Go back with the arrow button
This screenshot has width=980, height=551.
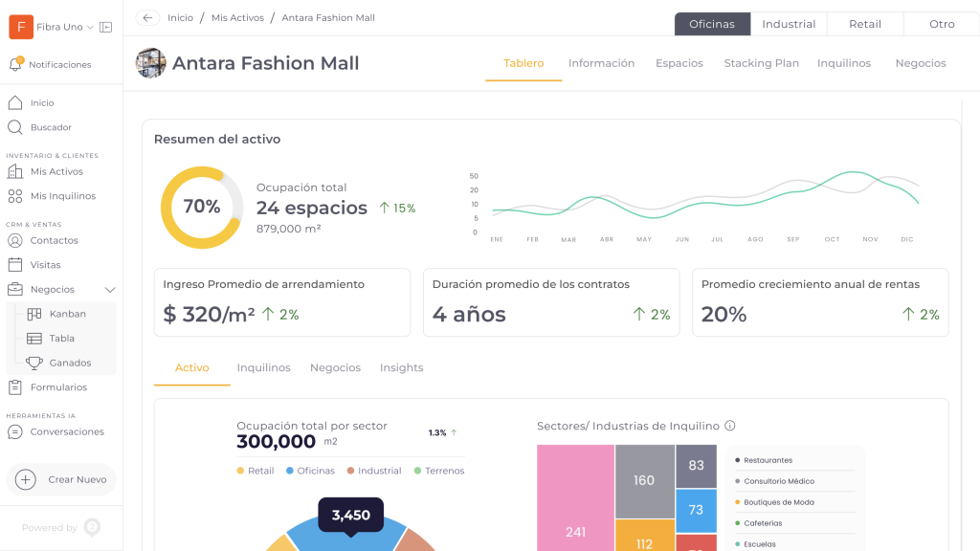[147, 18]
